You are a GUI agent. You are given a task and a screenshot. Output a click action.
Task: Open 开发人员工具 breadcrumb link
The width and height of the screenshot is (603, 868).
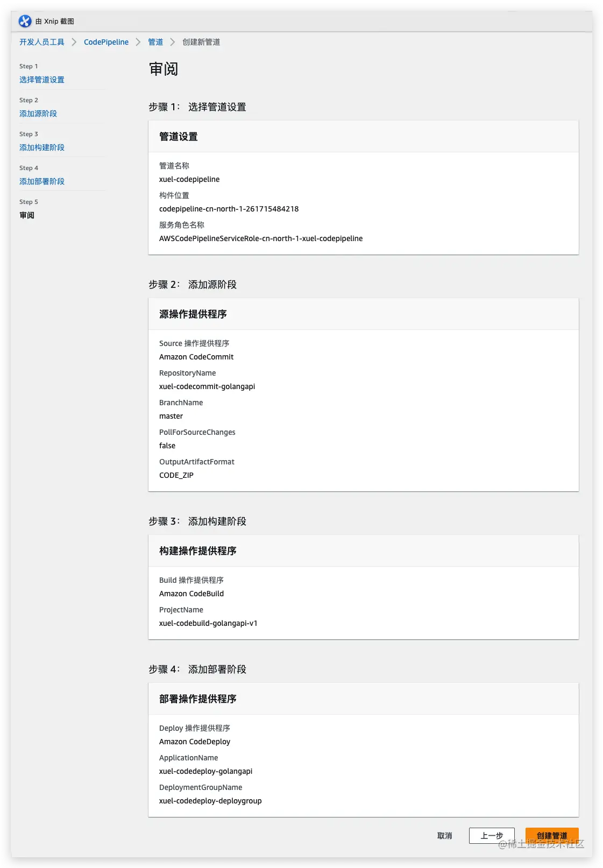pyautogui.click(x=42, y=42)
